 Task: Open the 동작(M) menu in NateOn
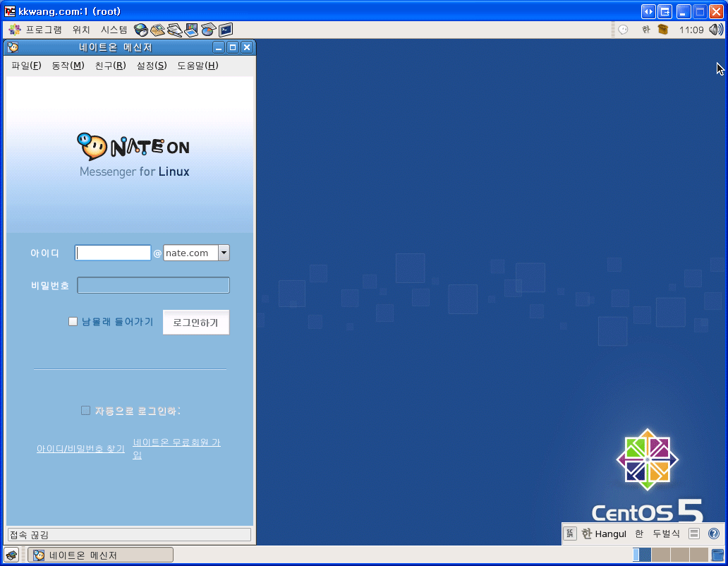(68, 66)
